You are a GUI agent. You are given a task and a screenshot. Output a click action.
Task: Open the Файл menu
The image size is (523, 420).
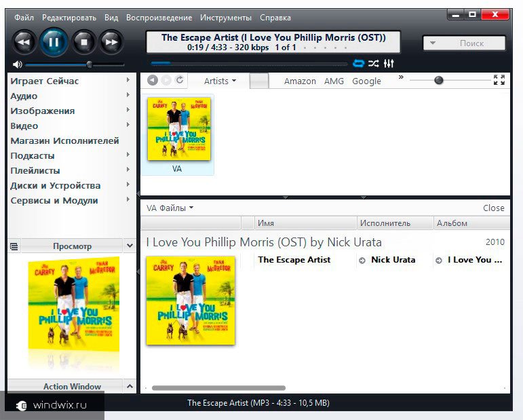click(x=24, y=18)
